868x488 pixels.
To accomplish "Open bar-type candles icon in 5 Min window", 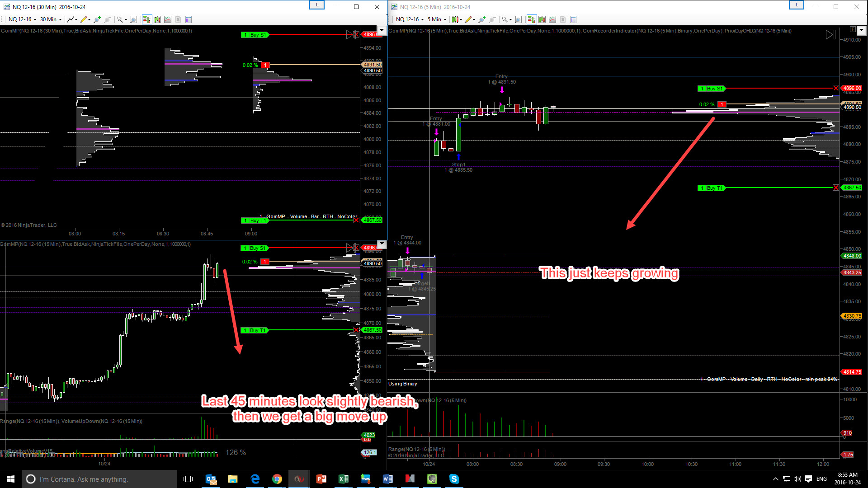I will [542, 19].
